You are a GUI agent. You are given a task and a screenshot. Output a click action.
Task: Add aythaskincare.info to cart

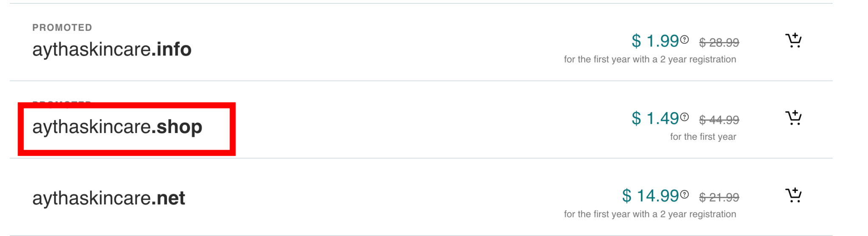point(793,41)
